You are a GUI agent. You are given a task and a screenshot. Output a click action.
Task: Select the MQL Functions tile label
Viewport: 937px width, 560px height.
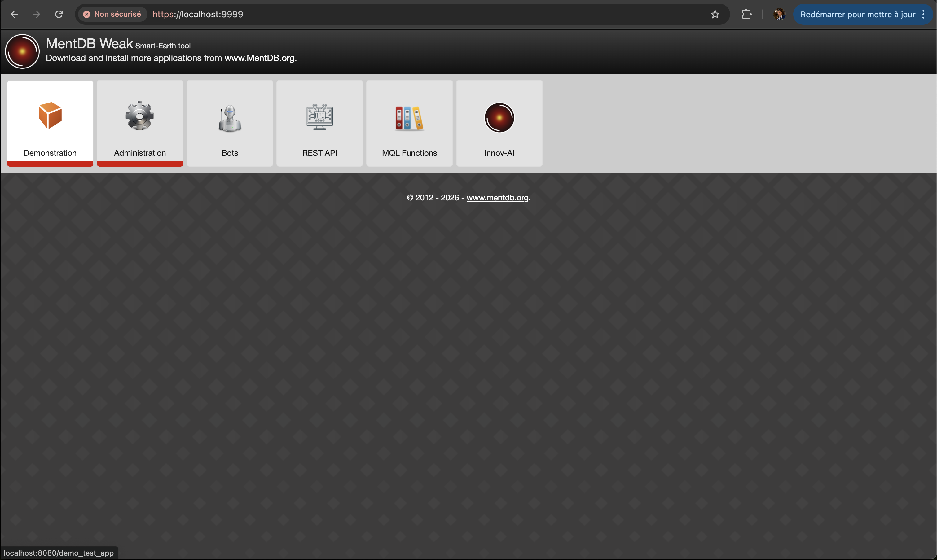click(409, 153)
